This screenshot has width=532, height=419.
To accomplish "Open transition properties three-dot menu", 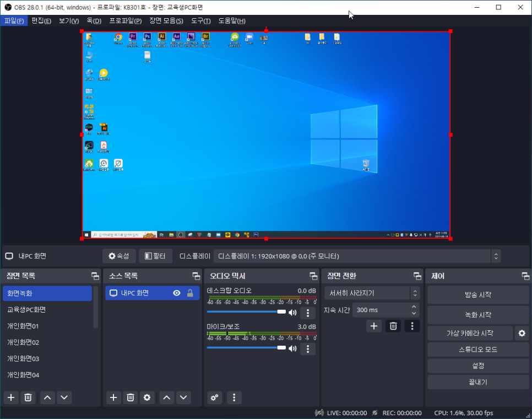I will [412, 326].
